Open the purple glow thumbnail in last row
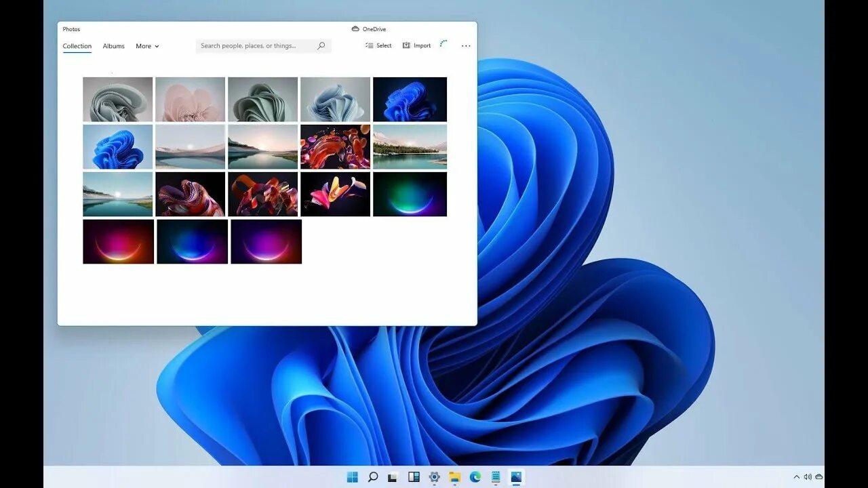 (x=267, y=241)
